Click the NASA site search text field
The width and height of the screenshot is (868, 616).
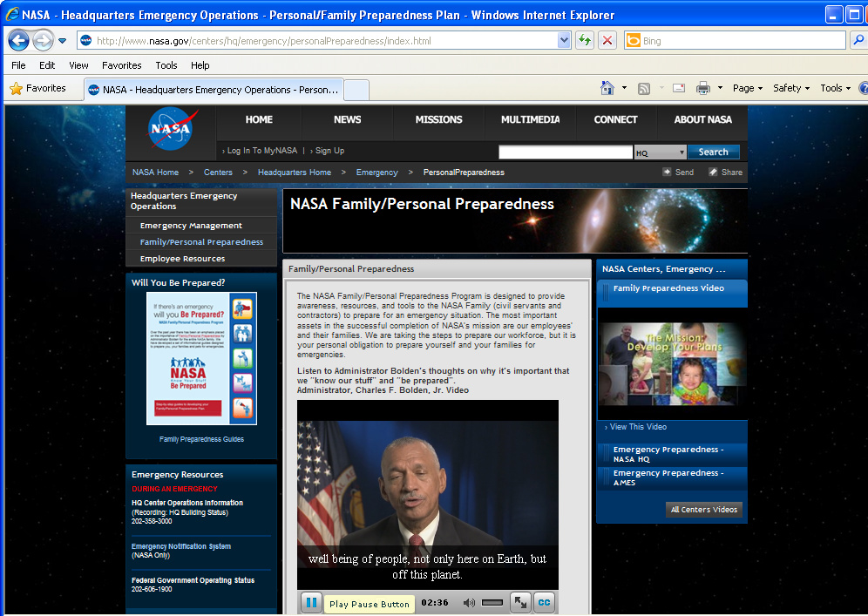[566, 152]
